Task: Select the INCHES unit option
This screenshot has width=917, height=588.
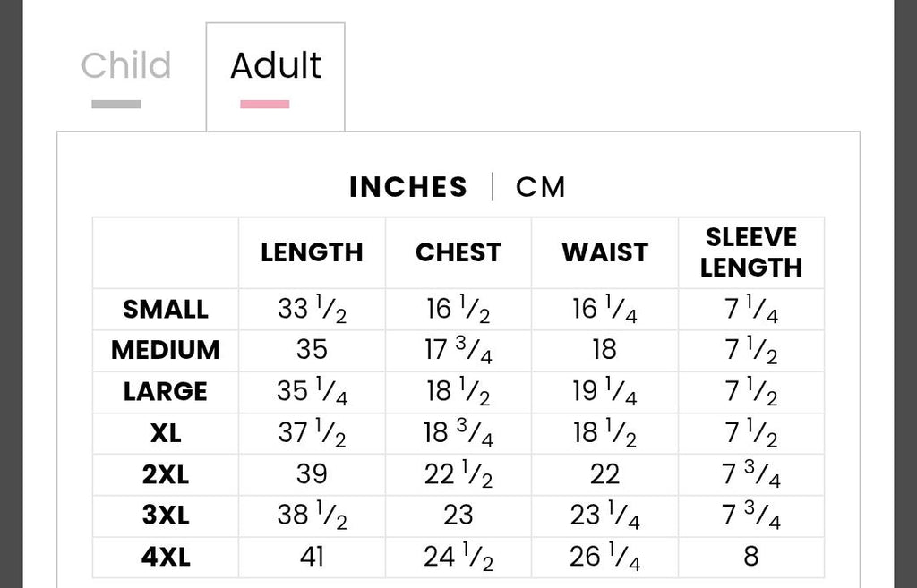Action: [408, 188]
